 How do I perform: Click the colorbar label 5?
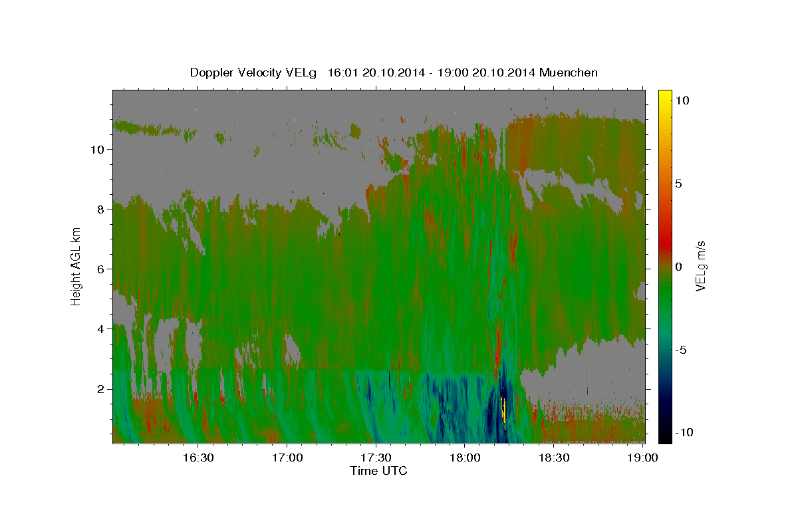(680, 184)
